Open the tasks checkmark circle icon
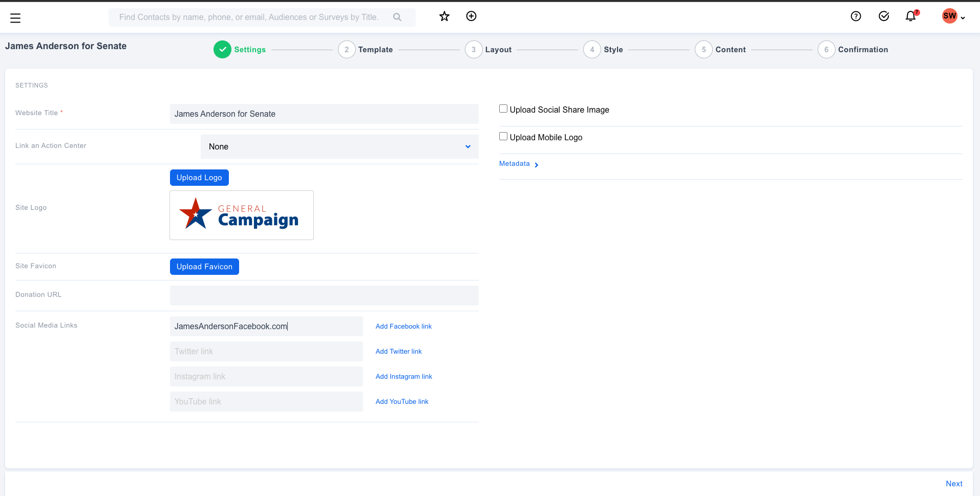The image size is (980, 496). [x=884, y=16]
